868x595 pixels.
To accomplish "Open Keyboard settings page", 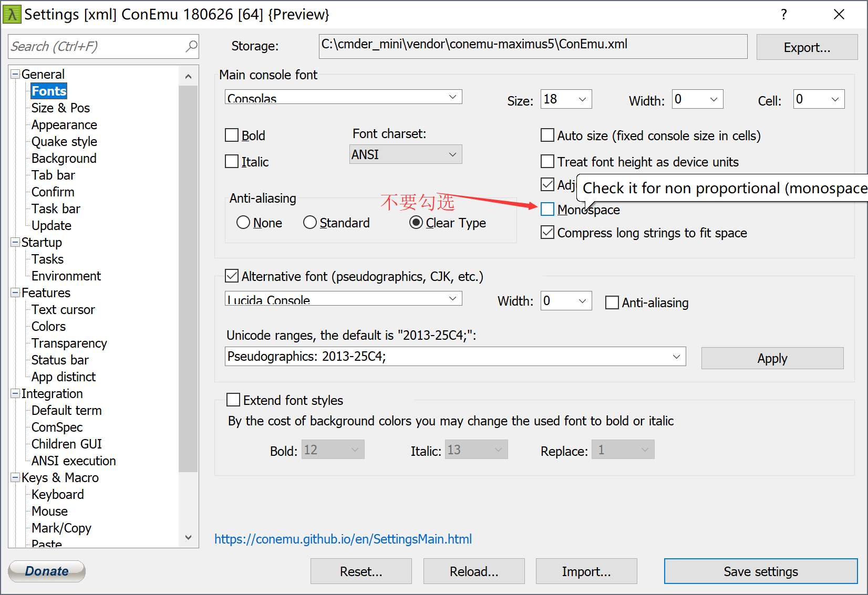I will coord(57,494).
